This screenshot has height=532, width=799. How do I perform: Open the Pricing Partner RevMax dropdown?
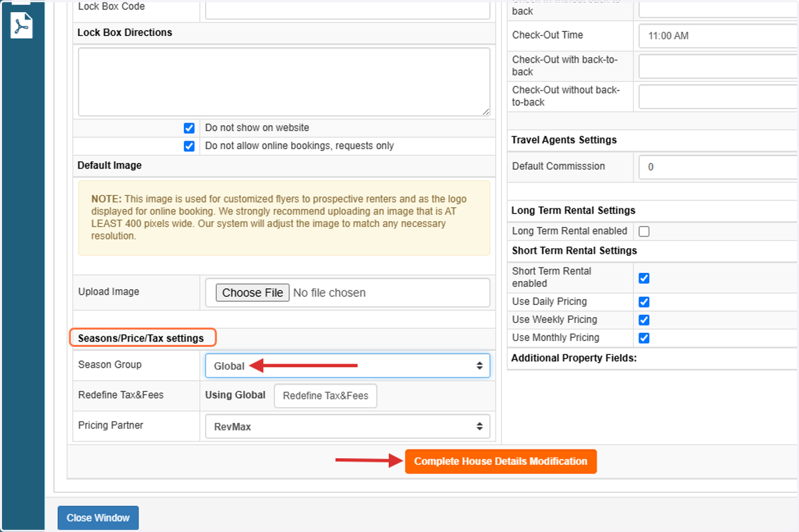tap(348, 426)
